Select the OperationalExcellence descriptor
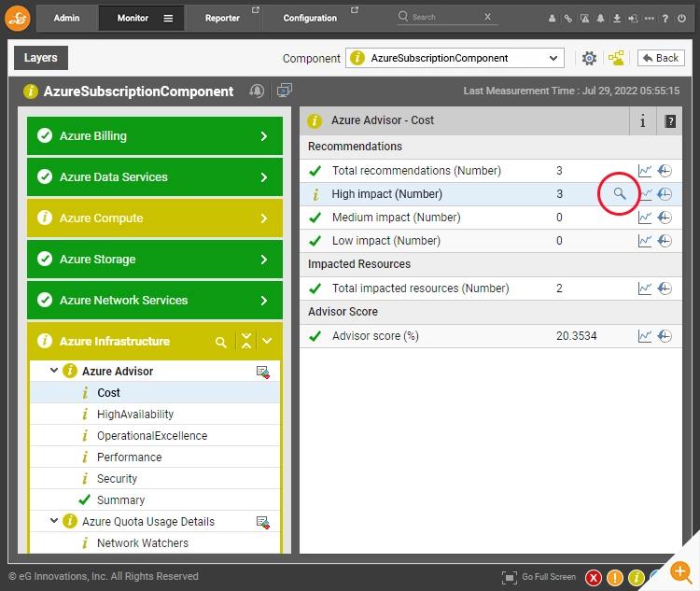 pyautogui.click(x=154, y=435)
